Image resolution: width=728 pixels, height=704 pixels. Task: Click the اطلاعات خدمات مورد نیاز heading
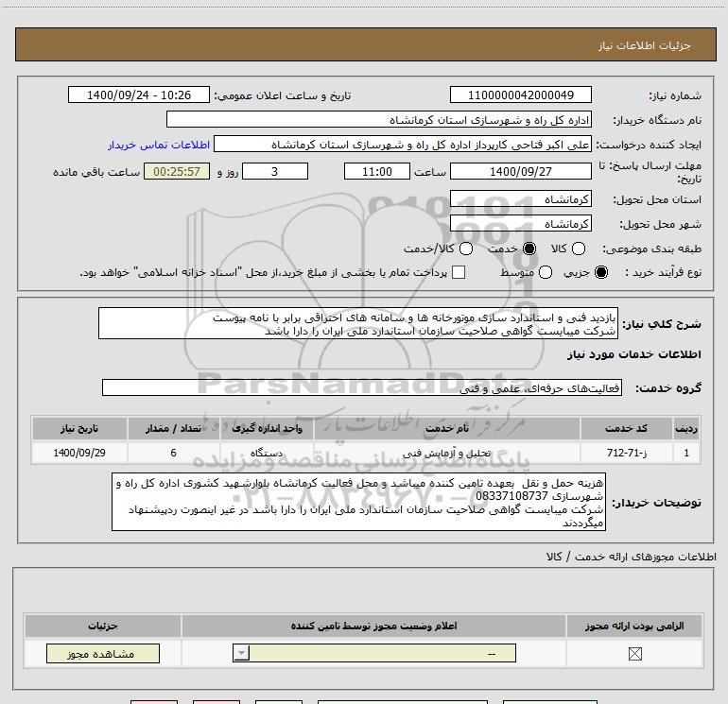point(633,354)
